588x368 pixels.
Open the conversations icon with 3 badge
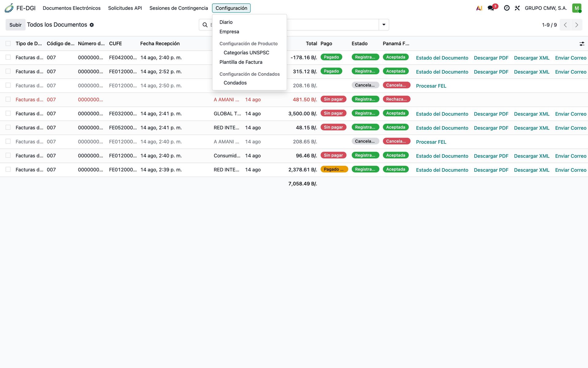click(491, 8)
